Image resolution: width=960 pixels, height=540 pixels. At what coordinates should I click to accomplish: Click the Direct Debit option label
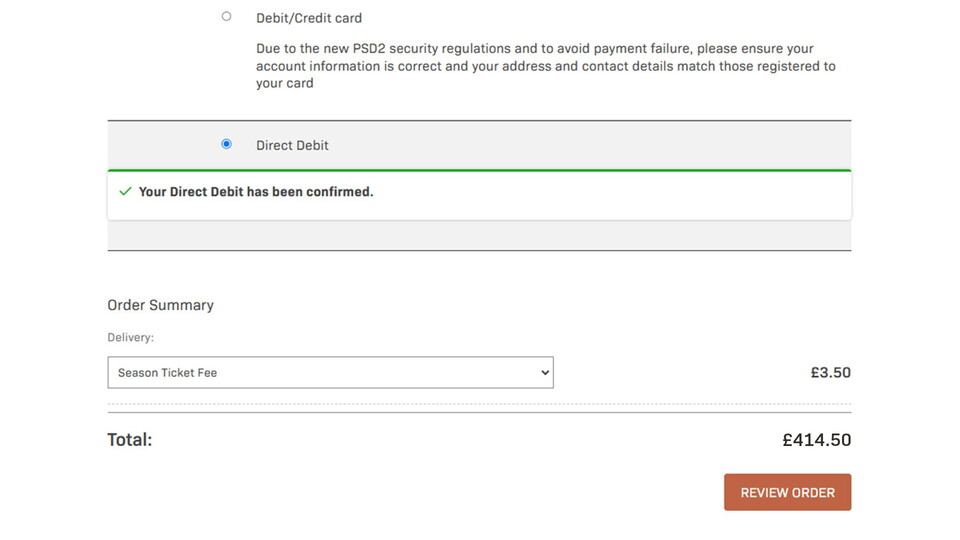pyautogui.click(x=292, y=145)
